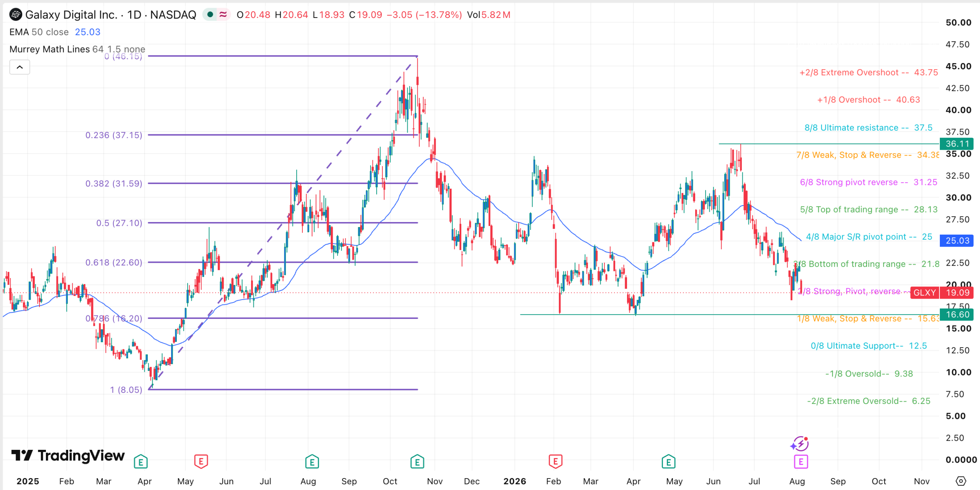Screen dimensions: 980x490
Task: Open the purple upcoming earnings marker
Action: [x=801, y=462]
